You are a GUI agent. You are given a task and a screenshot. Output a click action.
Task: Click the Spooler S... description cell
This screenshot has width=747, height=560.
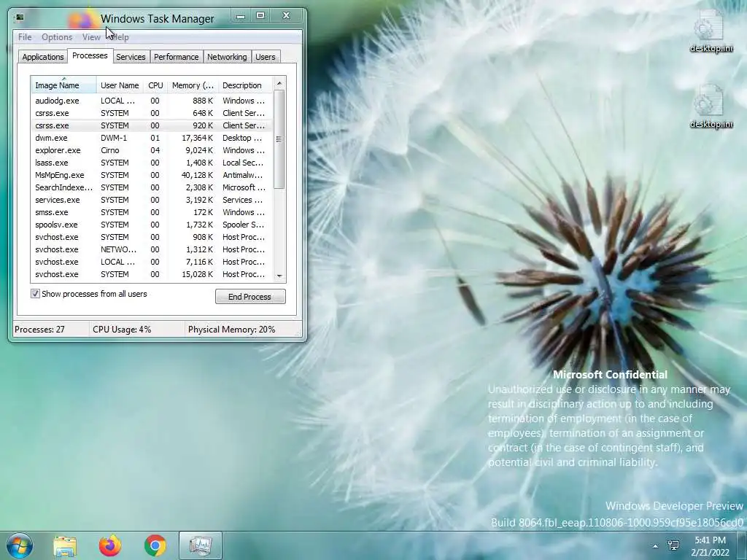click(244, 225)
